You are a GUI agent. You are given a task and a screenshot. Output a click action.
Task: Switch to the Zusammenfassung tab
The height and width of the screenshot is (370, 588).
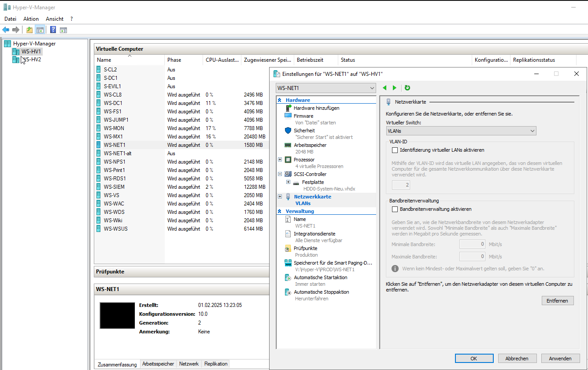click(117, 364)
